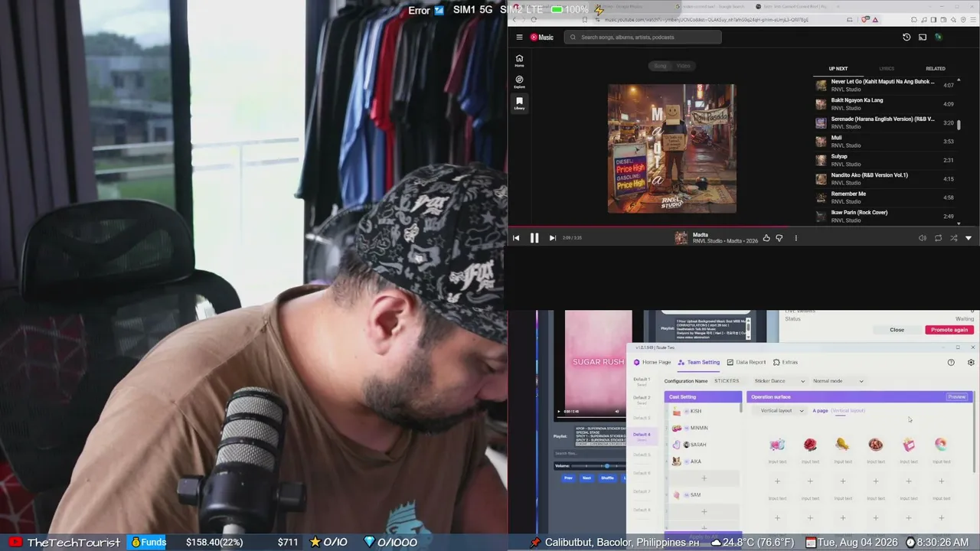Select Default 2 configuration
The image size is (980, 551).
[x=642, y=399]
